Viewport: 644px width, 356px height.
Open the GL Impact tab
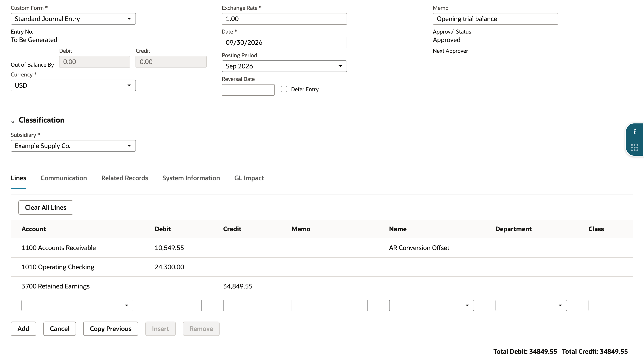(249, 178)
